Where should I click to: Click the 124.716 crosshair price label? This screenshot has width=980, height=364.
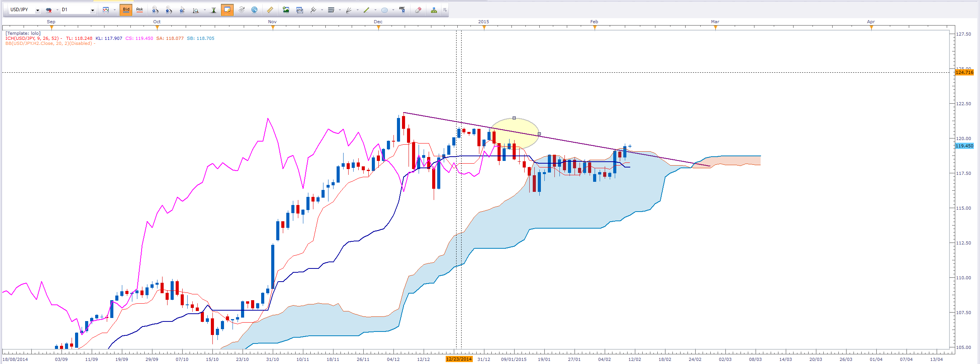964,72
